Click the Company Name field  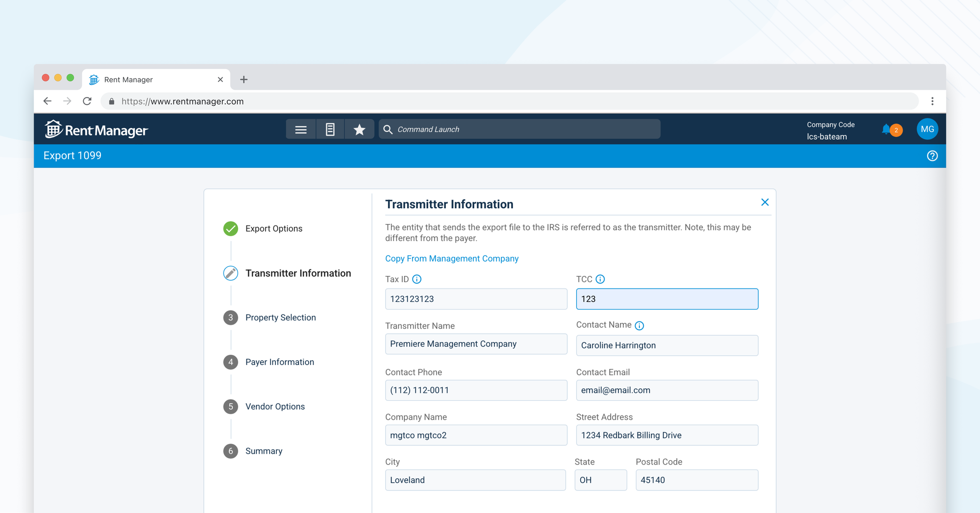coord(476,435)
